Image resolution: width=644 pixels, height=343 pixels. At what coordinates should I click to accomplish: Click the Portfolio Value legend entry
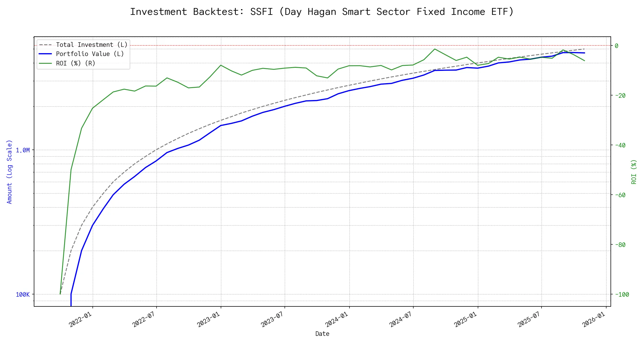[x=90, y=54]
